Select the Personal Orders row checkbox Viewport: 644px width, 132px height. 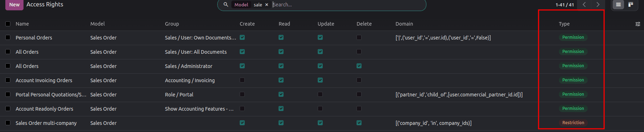8,37
